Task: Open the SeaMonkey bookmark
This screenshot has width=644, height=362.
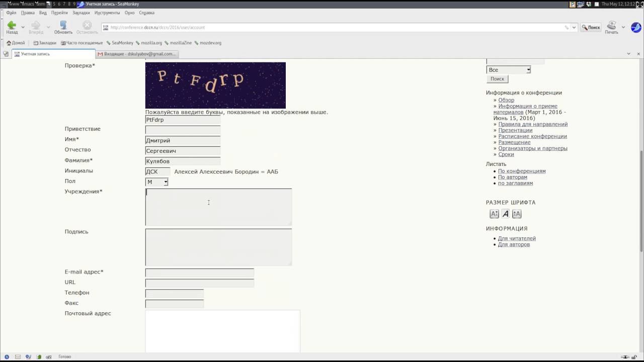Action: tap(120, 43)
